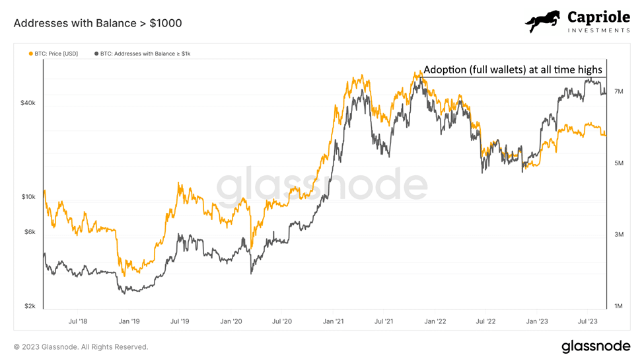Click the Jul '23 x-axis label
Screen dimensions: 644x363
pyautogui.click(x=587, y=321)
